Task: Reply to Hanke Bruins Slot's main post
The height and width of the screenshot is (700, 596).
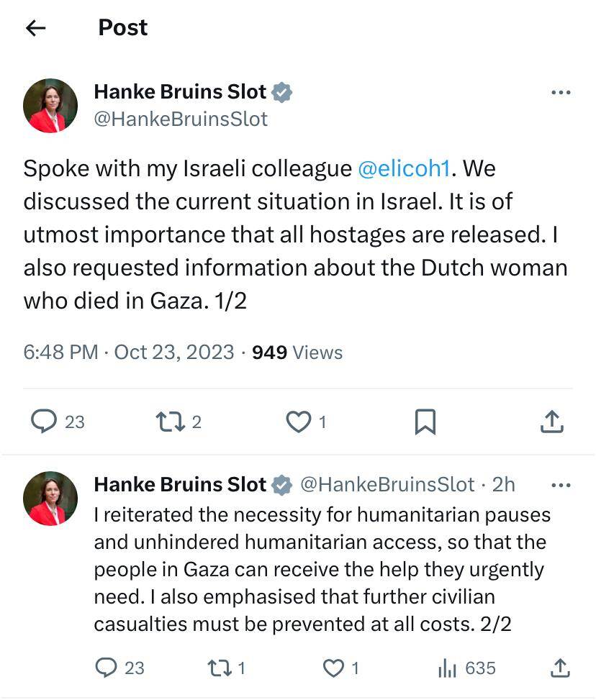Action: point(43,422)
